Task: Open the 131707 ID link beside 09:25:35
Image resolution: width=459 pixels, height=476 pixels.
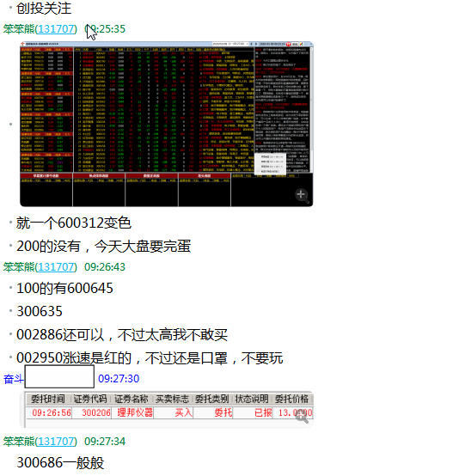Action: (x=56, y=29)
